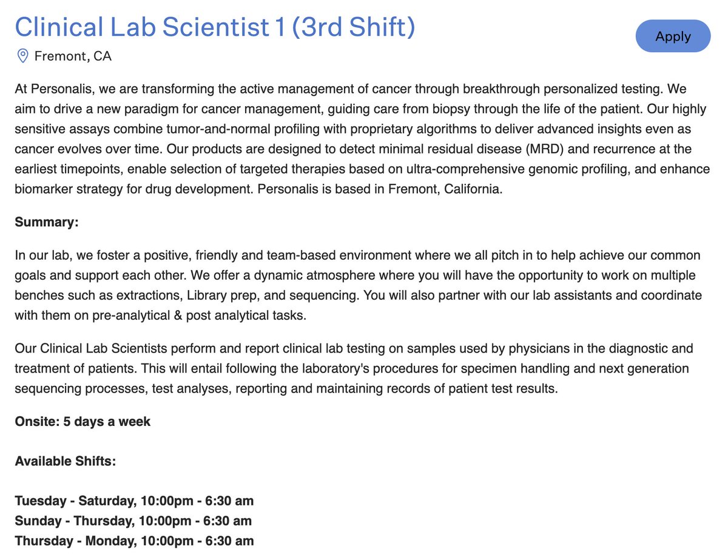Select the Fremont, CA location text

point(73,56)
